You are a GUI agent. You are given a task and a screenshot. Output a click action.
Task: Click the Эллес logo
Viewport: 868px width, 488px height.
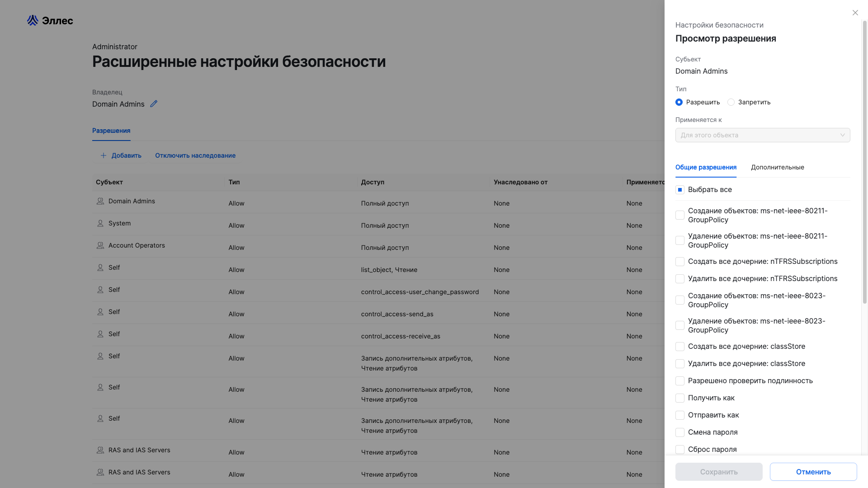pyautogui.click(x=50, y=20)
